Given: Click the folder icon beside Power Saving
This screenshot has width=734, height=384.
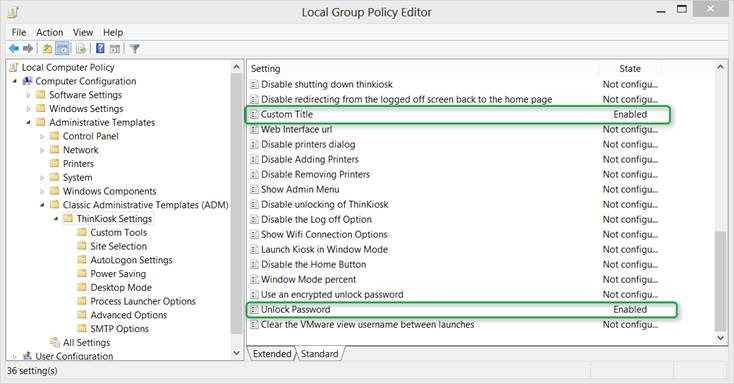Looking at the screenshot, I should (x=82, y=273).
